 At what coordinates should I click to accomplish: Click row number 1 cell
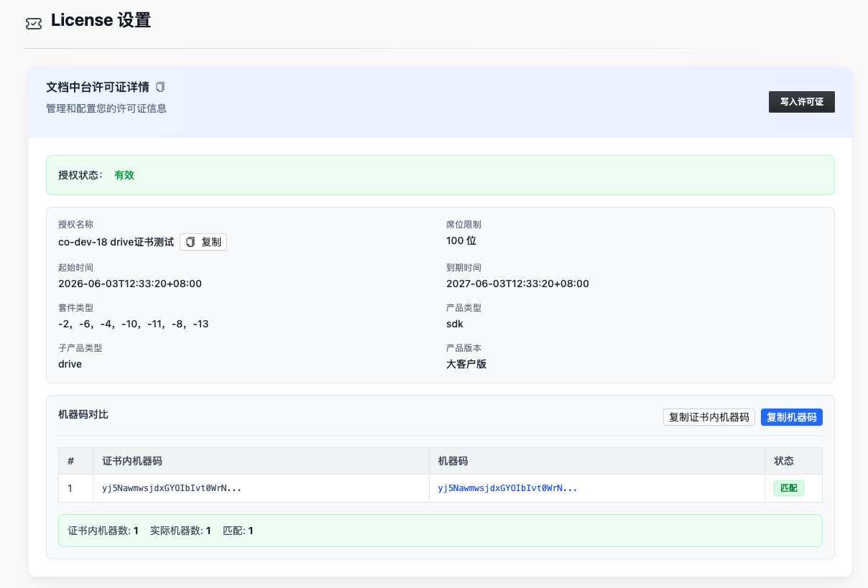[x=76, y=488]
